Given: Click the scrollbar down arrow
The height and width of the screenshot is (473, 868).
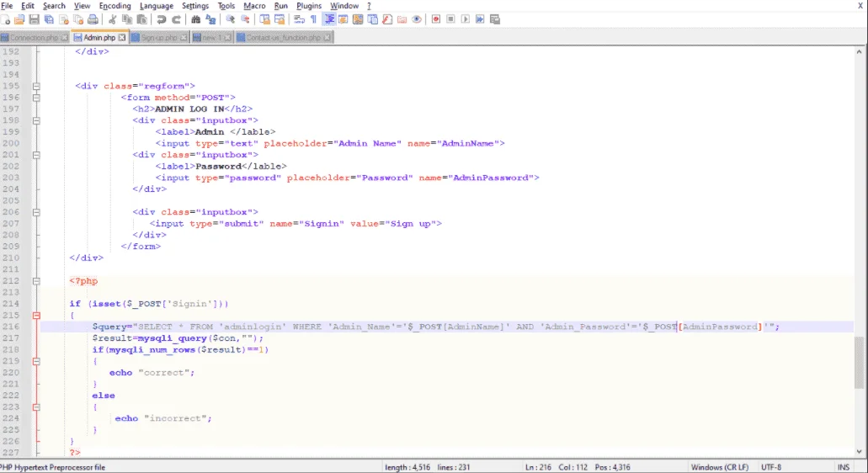Looking at the screenshot, I should pos(859,451).
